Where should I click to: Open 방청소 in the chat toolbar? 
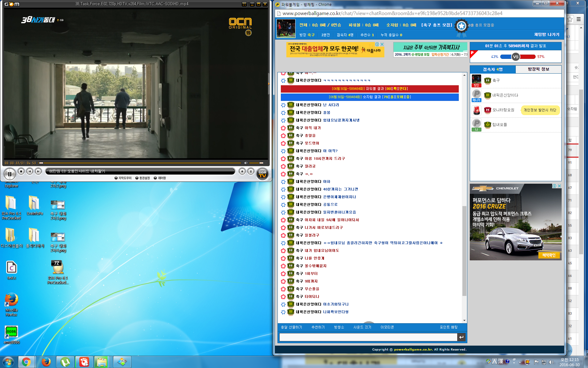pyautogui.click(x=339, y=327)
